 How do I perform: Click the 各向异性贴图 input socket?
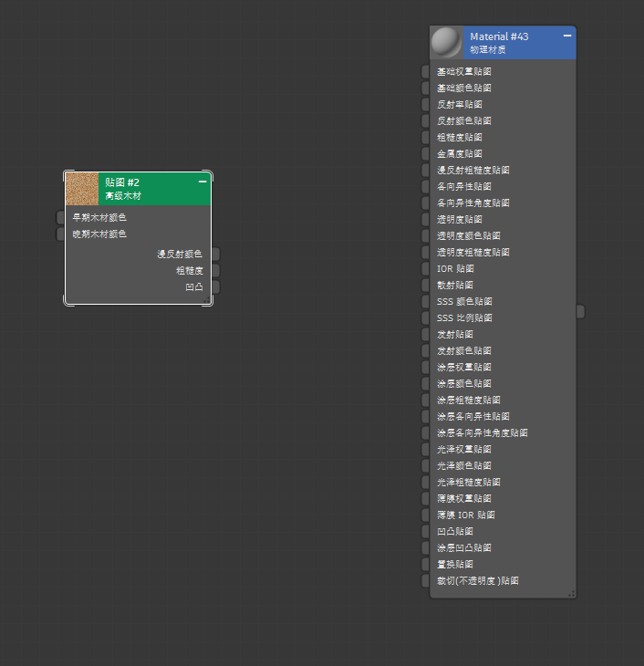pyautogui.click(x=425, y=186)
